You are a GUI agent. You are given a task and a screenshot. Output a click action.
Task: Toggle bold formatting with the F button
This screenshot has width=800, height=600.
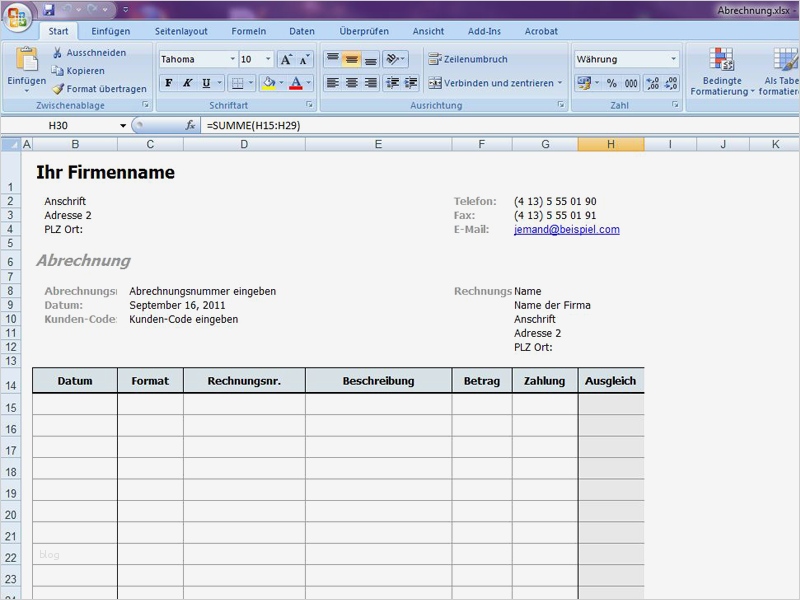coord(170,84)
